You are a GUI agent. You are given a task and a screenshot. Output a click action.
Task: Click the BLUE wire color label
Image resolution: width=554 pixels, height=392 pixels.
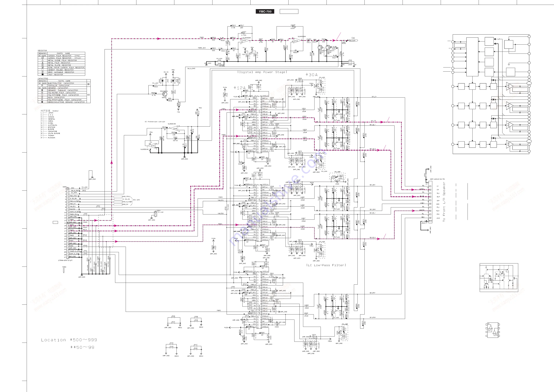pos(422,196)
